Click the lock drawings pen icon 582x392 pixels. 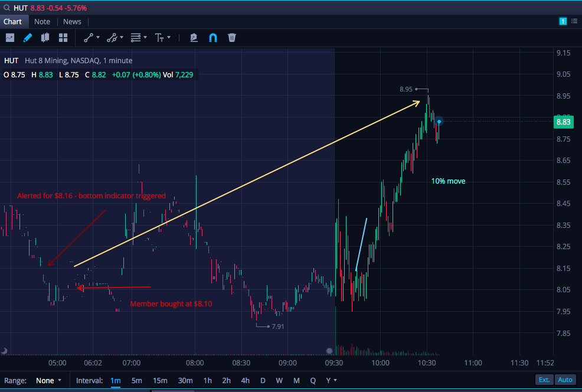(194, 38)
